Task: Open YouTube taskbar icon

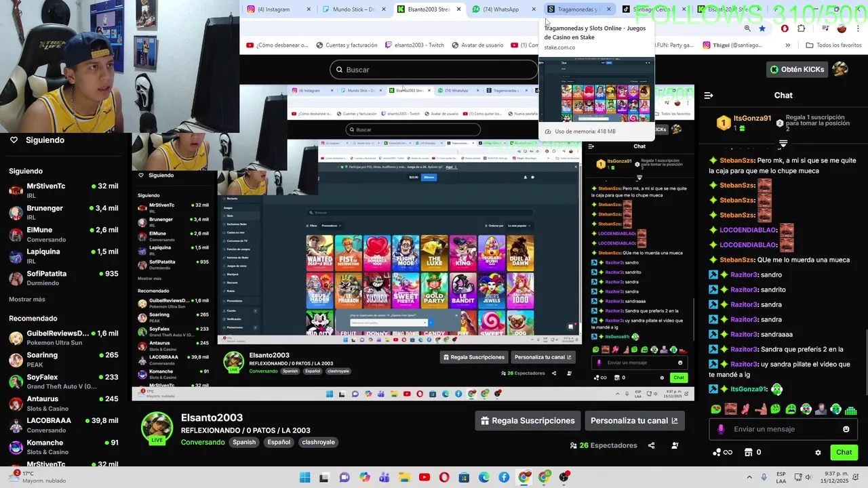Action: (x=425, y=478)
